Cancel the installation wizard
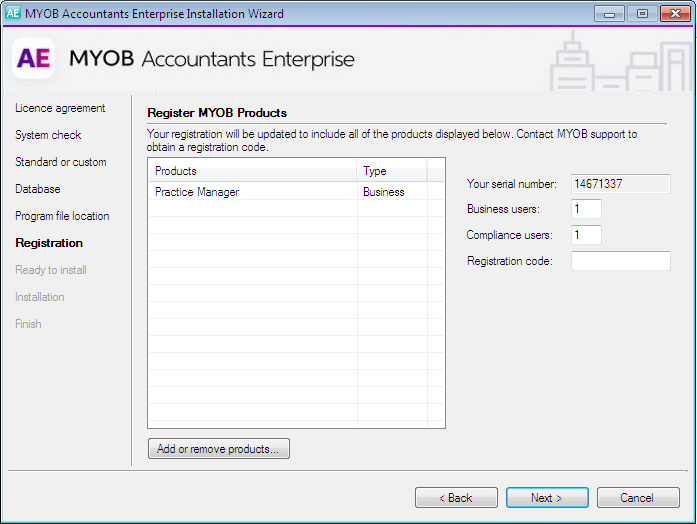This screenshot has height=524, width=697. 637,497
